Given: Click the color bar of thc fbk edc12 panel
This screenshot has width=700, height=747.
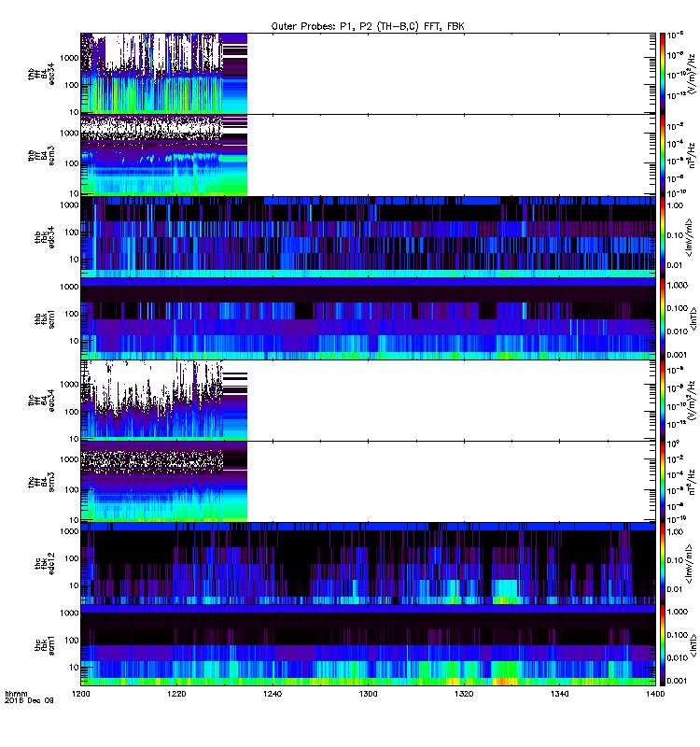Looking at the screenshot, I should [663, 564].
